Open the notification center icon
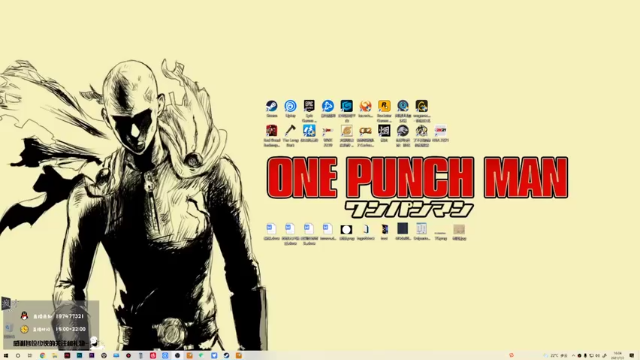 [632, 356]
